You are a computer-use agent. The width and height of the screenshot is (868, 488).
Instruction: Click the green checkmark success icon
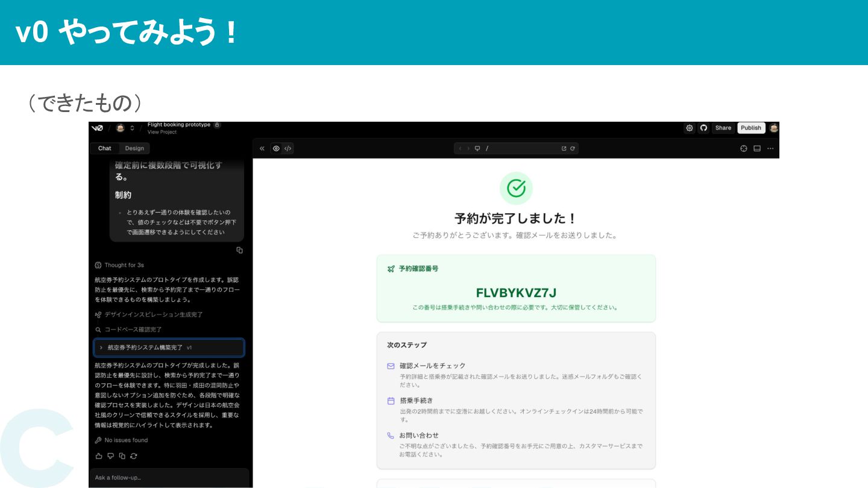click(516, 188)
